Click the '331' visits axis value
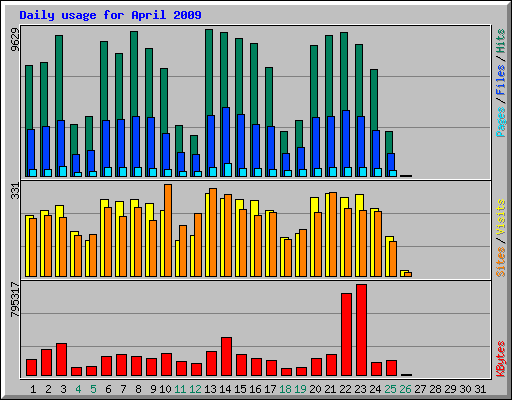512x400 pixels. [x=15, y=191]
